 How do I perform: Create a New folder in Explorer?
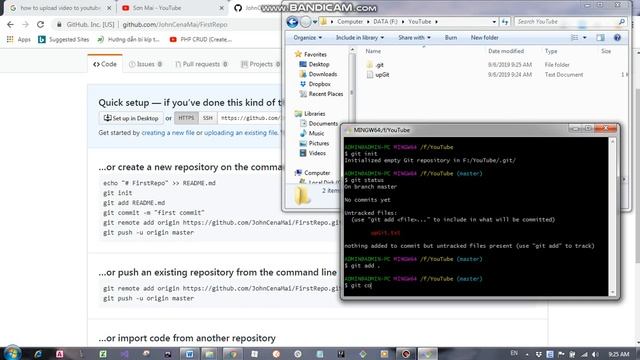pyautogui.click(x=484, y=38)
